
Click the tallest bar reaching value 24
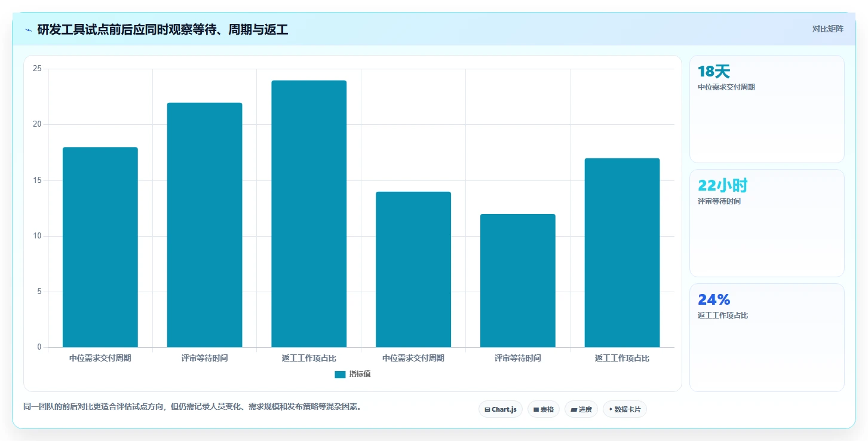click(x=309, y=213)
